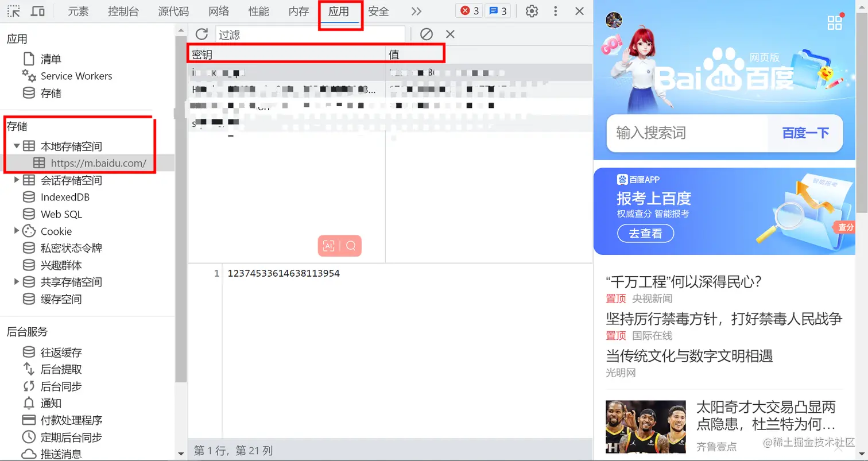Open 当传统文化与数字文明相遇 headline

689,356
